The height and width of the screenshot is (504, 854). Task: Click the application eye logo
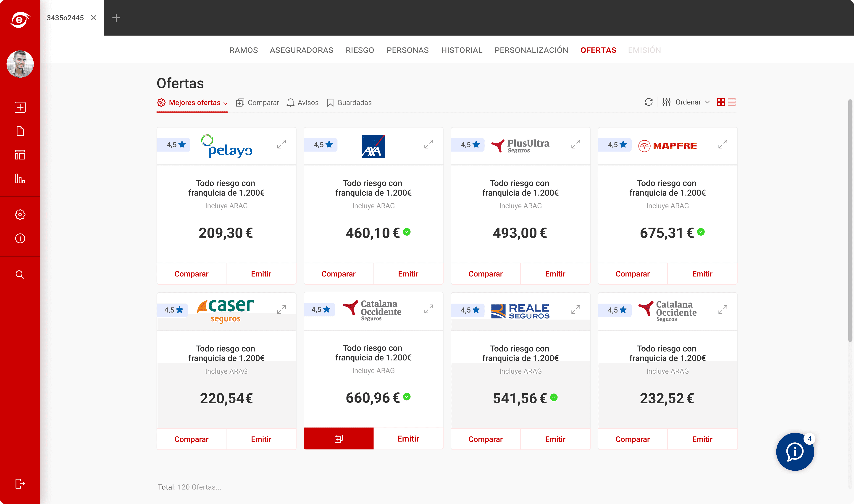click(20, 19)
